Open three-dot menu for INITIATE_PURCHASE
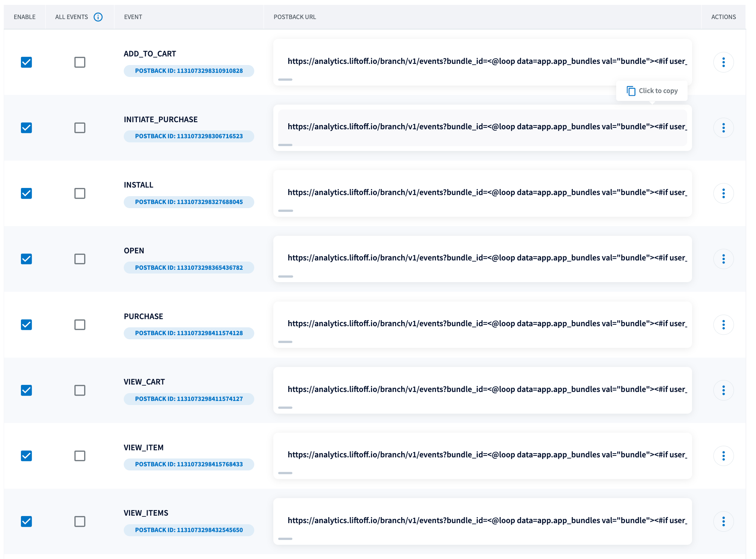 click(723, 128)
